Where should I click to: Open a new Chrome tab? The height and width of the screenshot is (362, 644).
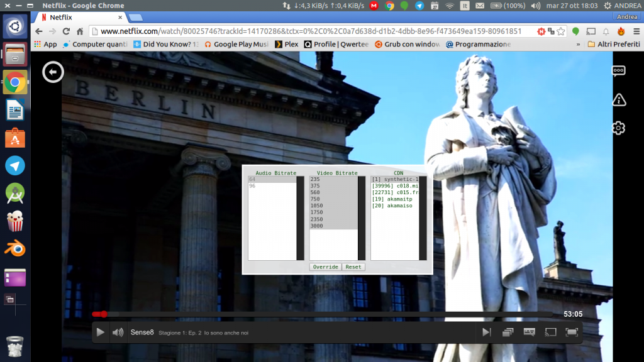click(x=136, y=17)
